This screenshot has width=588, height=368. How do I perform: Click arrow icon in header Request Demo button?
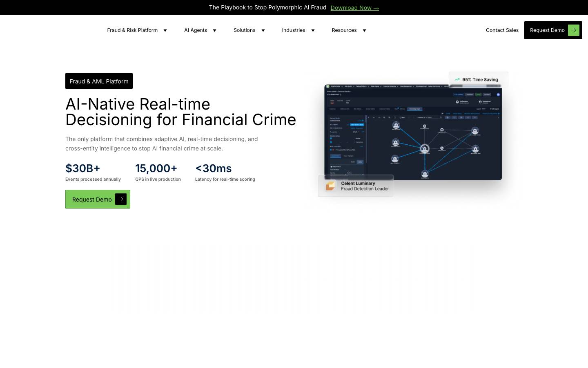[574, 30]
